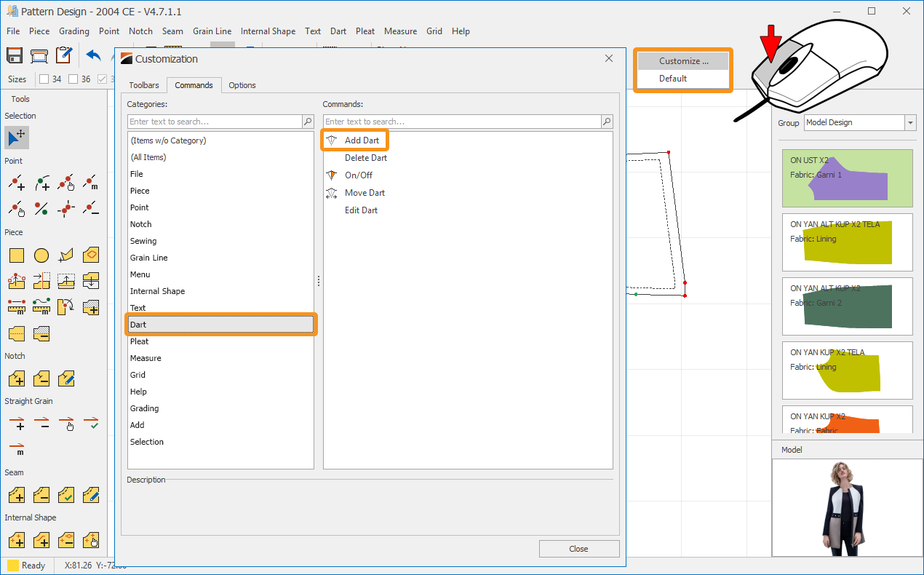Image resolution: width=924 pixels, height=575 pixels.
Task: Click the Print icon in toolbar
Action: (x=39, y=55)
